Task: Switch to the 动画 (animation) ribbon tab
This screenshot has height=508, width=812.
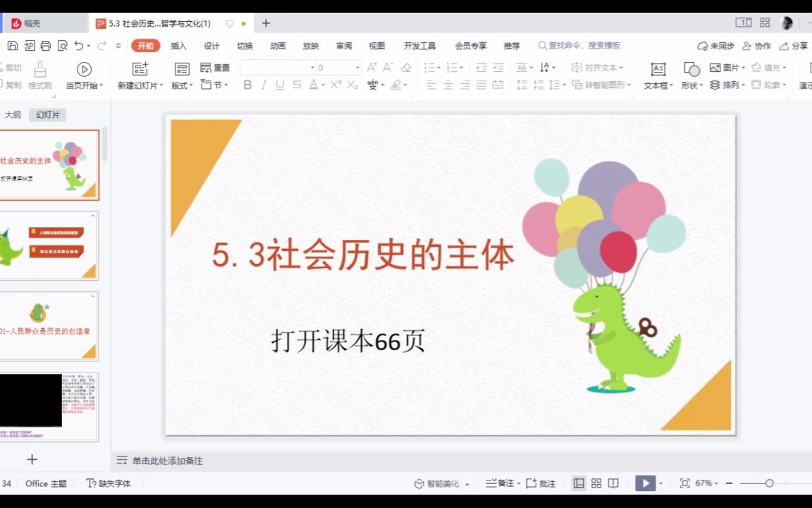Action: 277,45
